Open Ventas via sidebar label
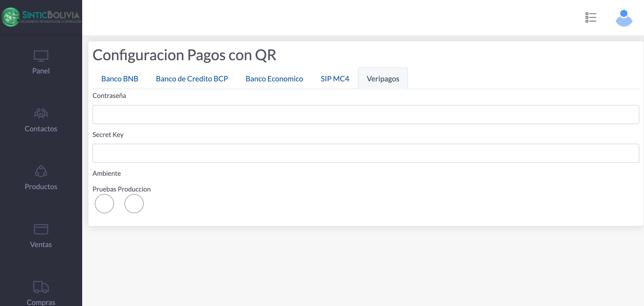Viewport: 644px width, 306px height. coord(41,244)
